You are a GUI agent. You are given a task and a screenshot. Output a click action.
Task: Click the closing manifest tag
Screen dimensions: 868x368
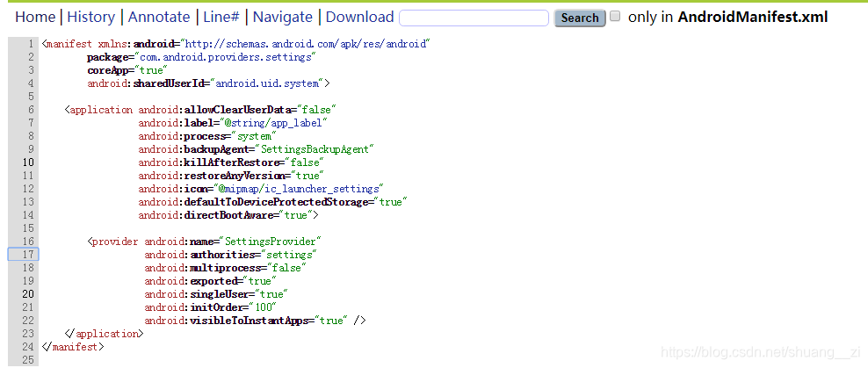click(x=73, y=348)
